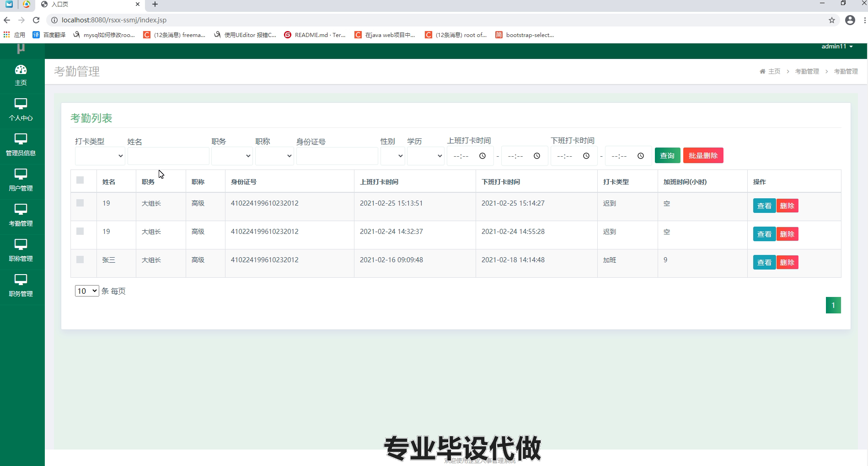Open 职称管理 in the sidebar
The height and width of the screenshot is (466, 868).
coord(21,250)
